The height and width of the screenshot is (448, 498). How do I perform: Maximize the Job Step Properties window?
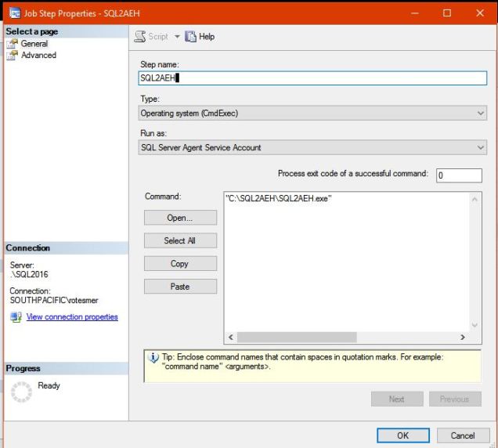447,13
